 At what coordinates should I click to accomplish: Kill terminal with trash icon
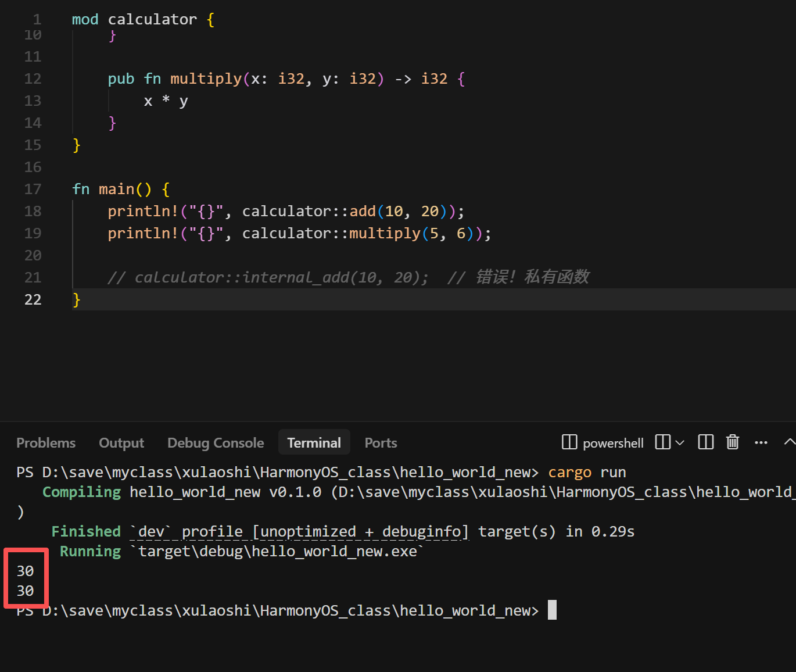(733, 442)
